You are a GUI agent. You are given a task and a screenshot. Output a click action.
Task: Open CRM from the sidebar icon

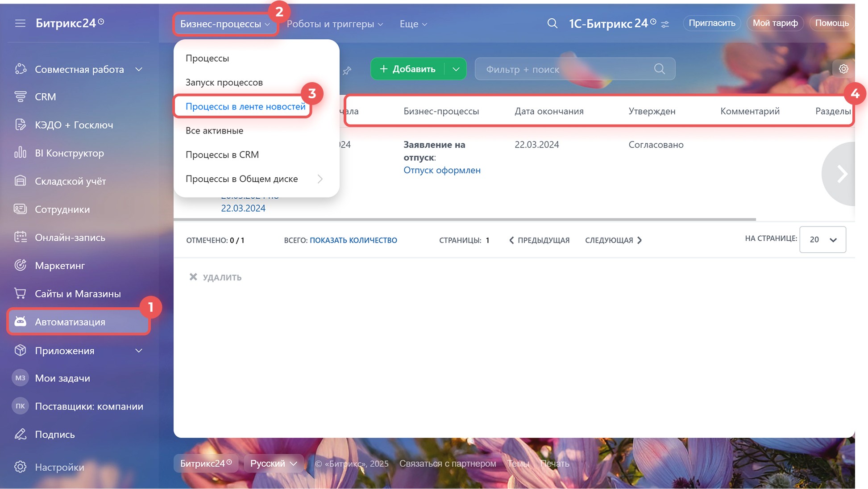(20, 96)
